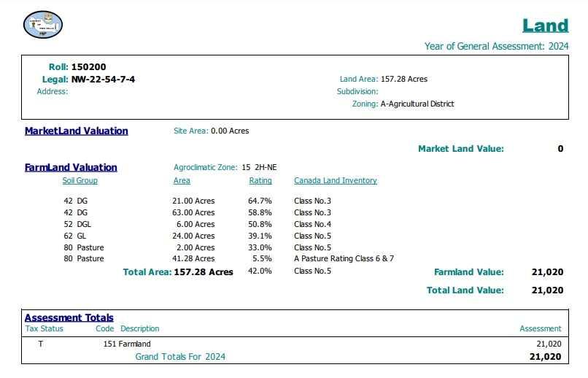
Task: Click the 151 Farmland assessment row
Action: [127, 344]
